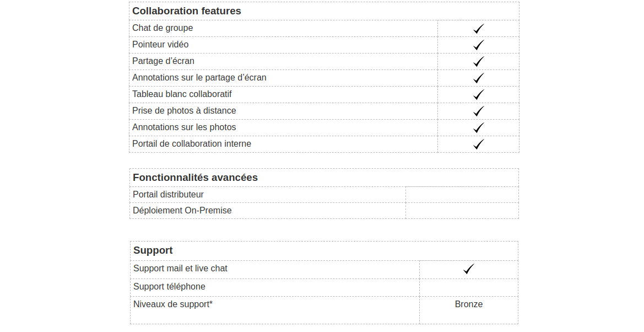The height and width of the screenshot is (332, 644).
Task: Click checkmark for Portail de collaboration interne
Action: [x=479, y=144]
